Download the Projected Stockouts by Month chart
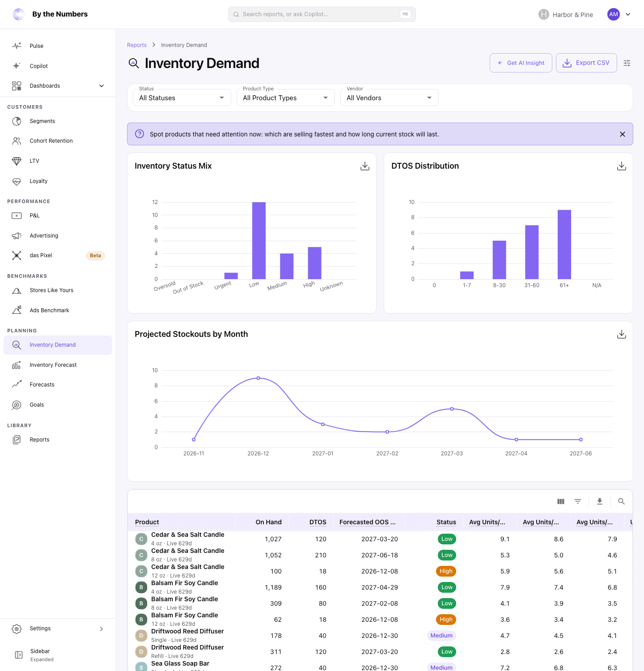The image size is (644, 671). (x=622, y=334)
